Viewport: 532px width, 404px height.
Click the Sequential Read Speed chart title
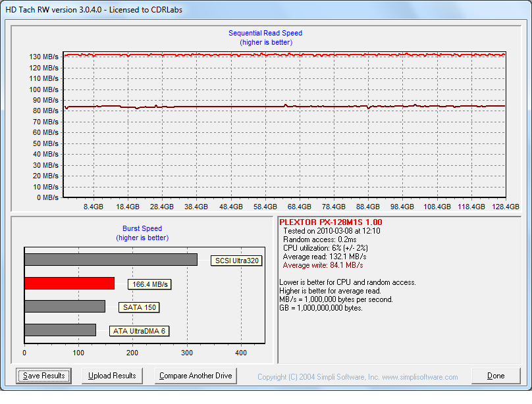[x=265, y=33]
